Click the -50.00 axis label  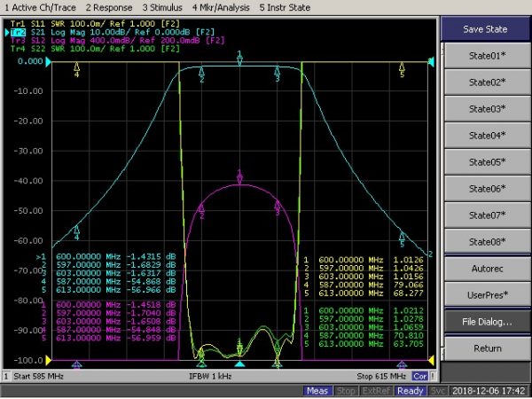point(28,211)
